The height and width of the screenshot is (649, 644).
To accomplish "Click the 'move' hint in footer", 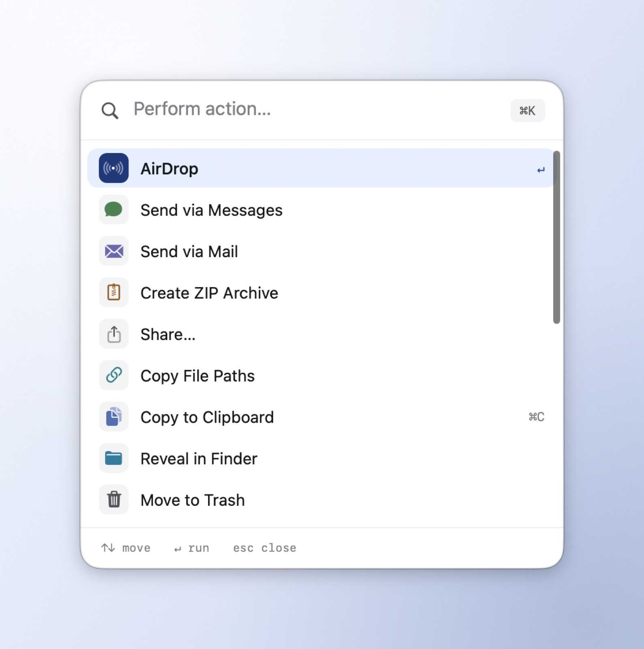I will pos(126,548).
